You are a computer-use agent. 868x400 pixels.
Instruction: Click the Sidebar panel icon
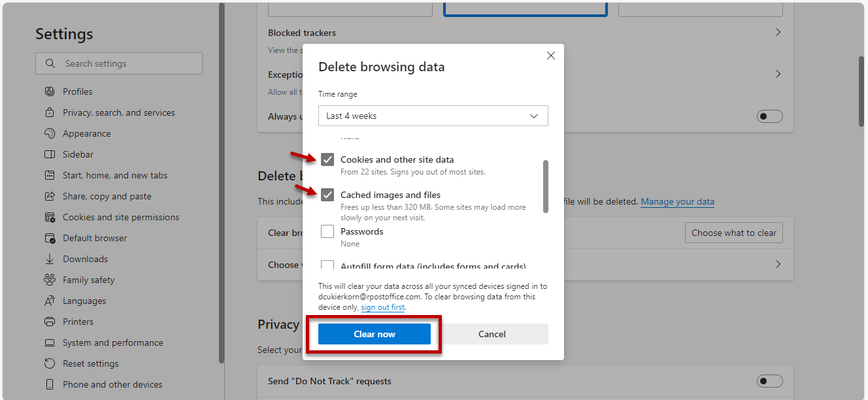[50, 154]
